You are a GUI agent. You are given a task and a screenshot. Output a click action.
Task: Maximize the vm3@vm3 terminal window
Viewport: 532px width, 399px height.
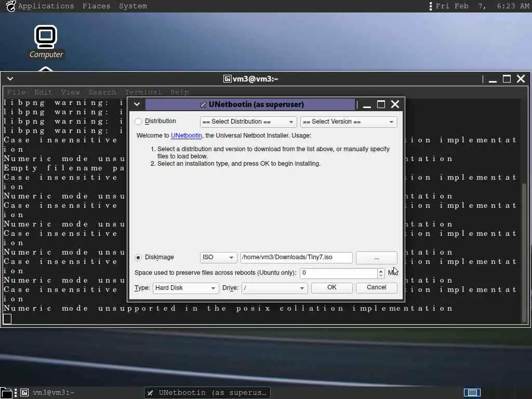[x=507, y=79]
